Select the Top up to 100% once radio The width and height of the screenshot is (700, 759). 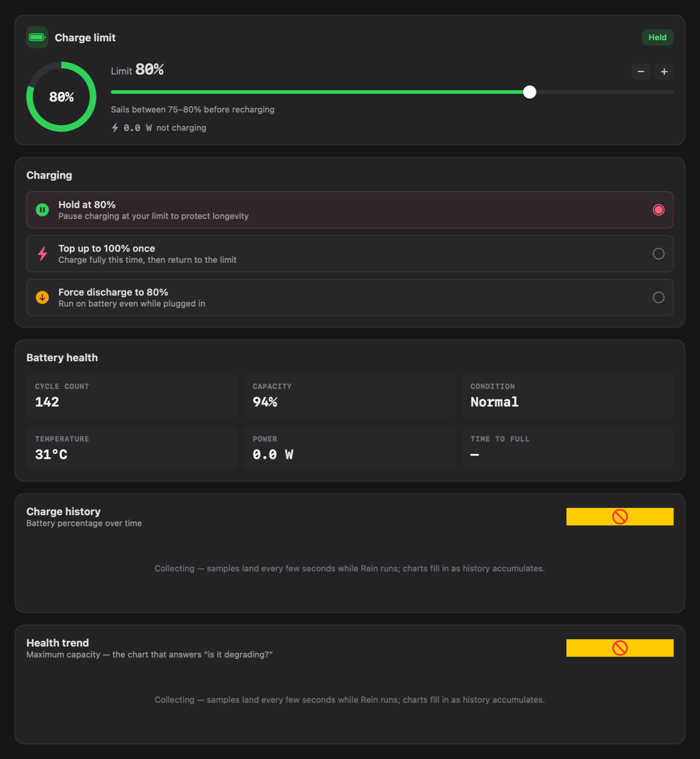(658, 254)
